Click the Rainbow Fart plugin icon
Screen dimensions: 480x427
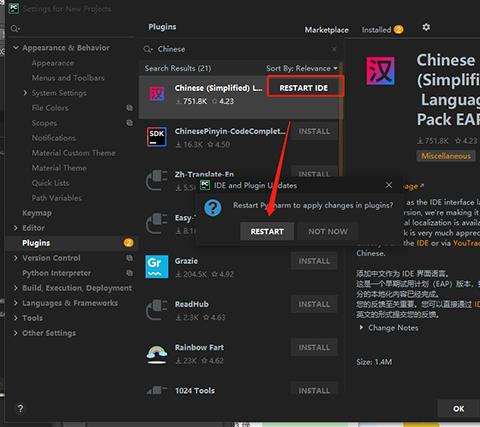coord(157,354)
